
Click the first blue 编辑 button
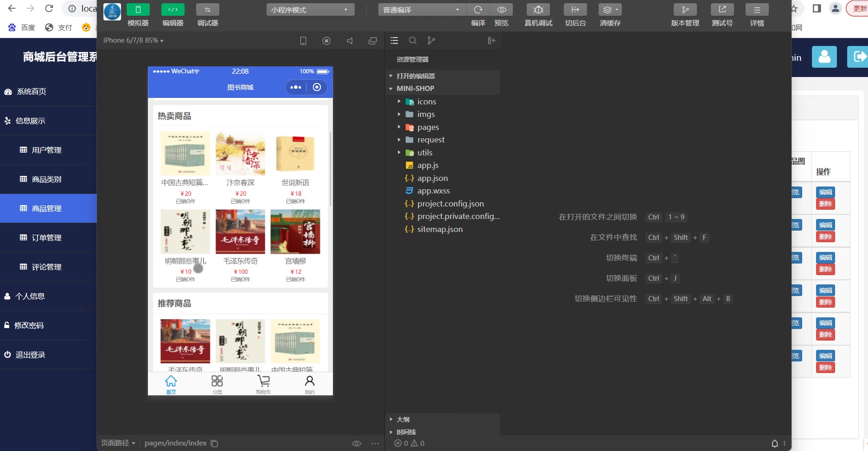click(x=825, y=192)
